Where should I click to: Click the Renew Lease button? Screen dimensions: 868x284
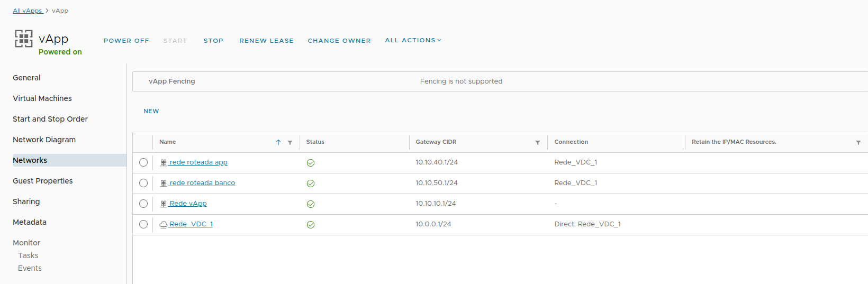(266, 41)
